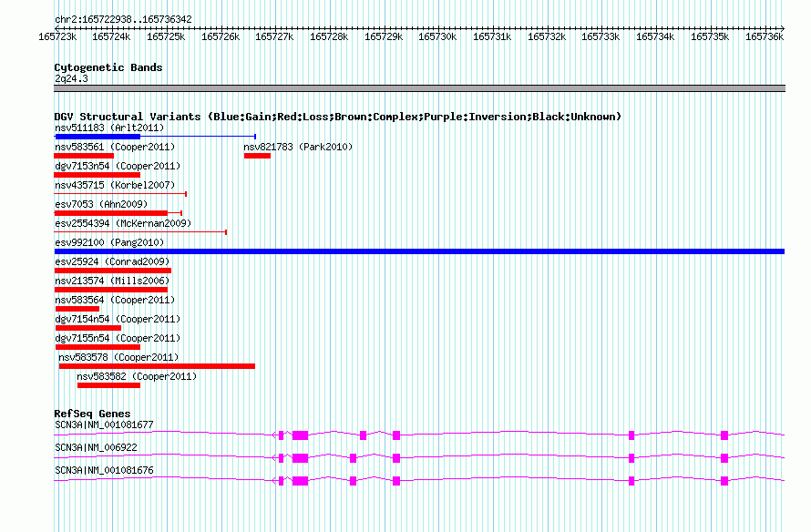Screen dimensions: 811x532
Task: Click the gray 2q24.3 cytogenetic band bar
Action: (x=419, y=88)
